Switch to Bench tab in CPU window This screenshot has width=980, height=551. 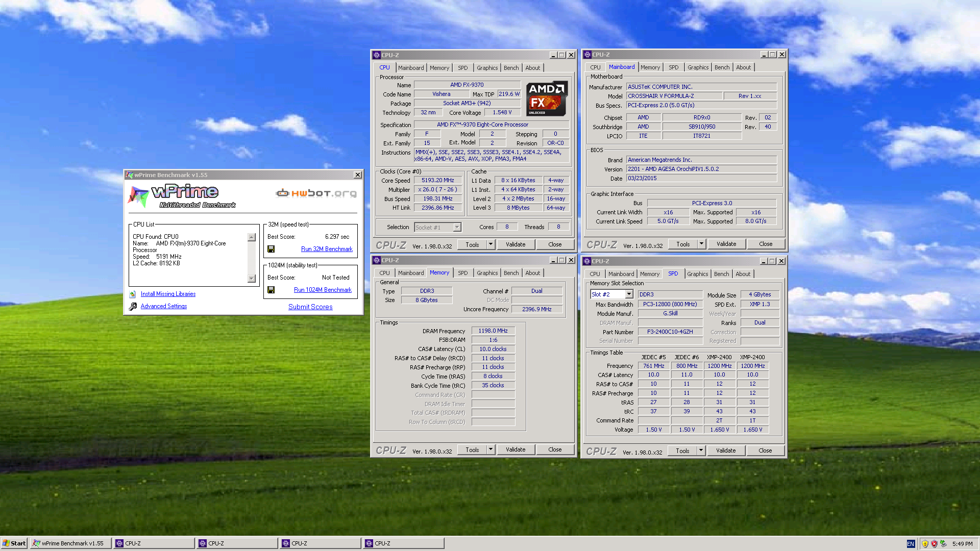(511, 68)
